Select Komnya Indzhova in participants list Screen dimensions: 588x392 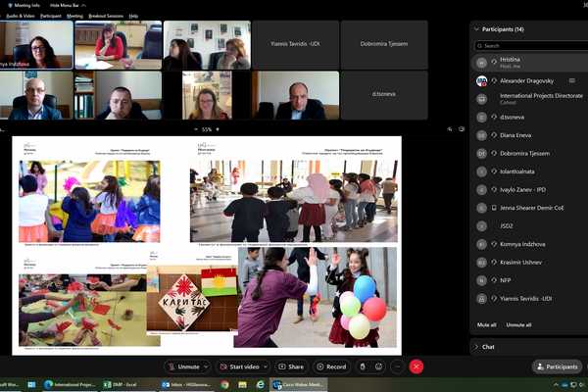click(529, 244)
